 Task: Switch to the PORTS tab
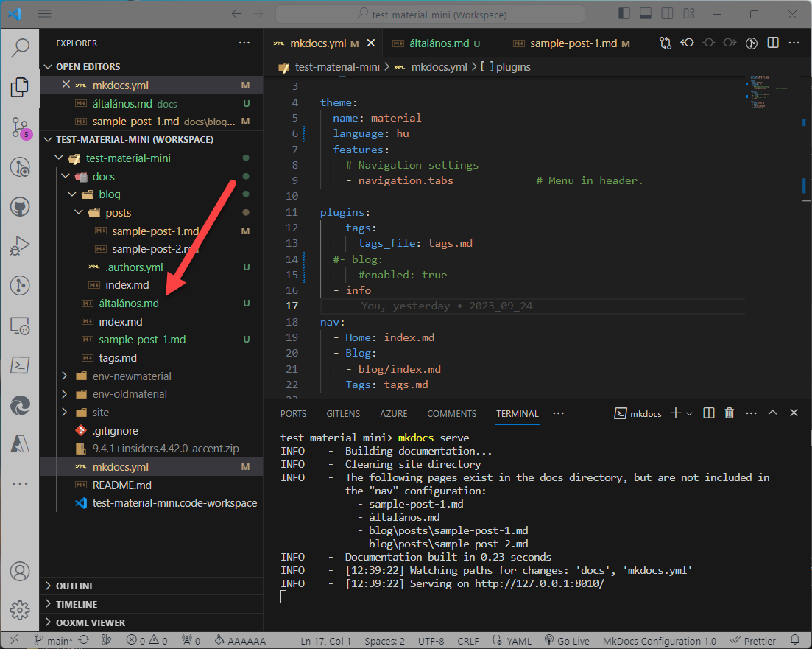click(293, 413)
